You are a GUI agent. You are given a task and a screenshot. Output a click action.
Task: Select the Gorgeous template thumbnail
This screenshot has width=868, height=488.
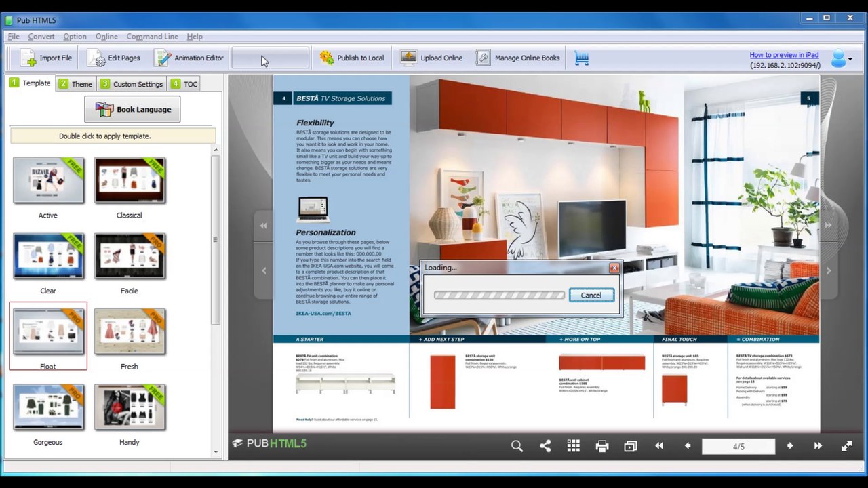(48, 407)
